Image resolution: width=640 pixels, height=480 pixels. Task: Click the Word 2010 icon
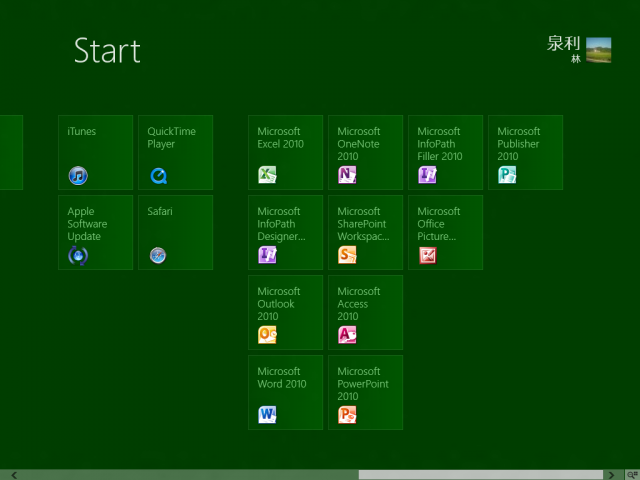pyautogui.click(x=267, y=415)
